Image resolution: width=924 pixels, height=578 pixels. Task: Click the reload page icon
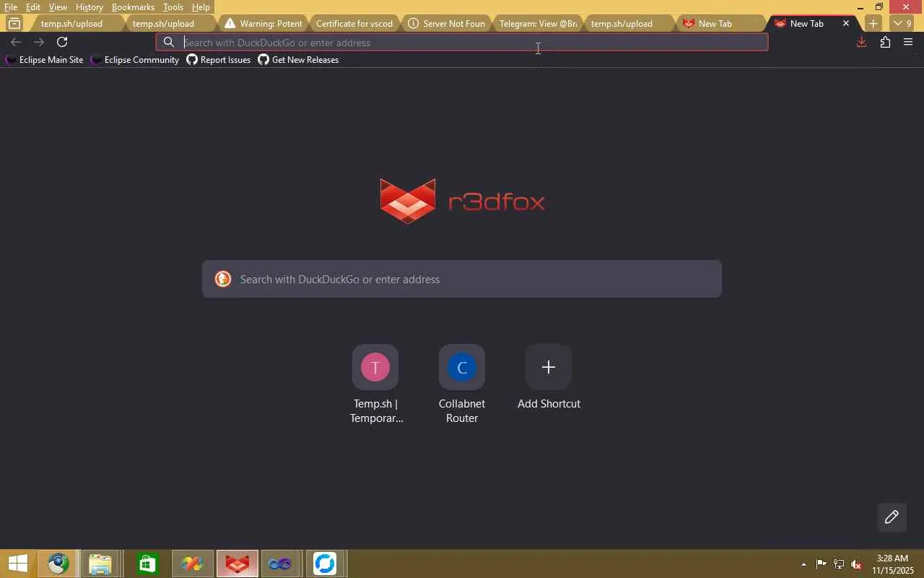[62, 42]
